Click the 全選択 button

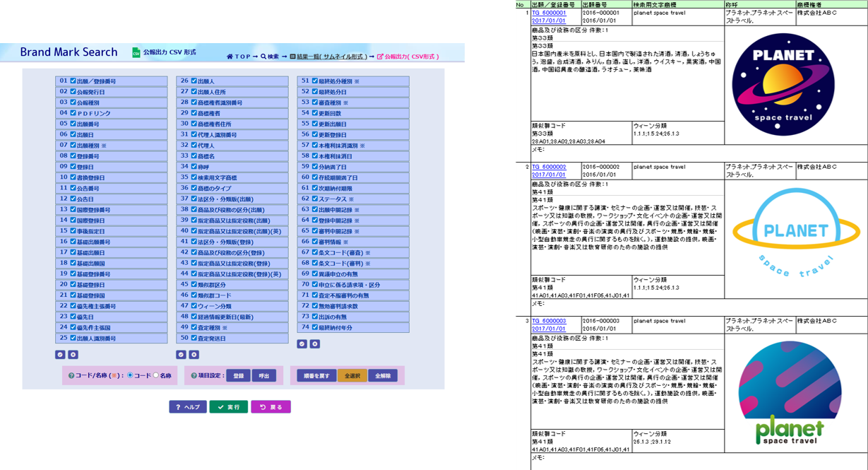pyautogui.click(x=352, y=376)
